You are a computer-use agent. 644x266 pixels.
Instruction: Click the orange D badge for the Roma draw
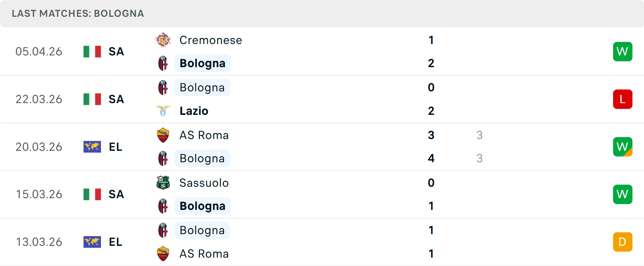tap(623, 242)
